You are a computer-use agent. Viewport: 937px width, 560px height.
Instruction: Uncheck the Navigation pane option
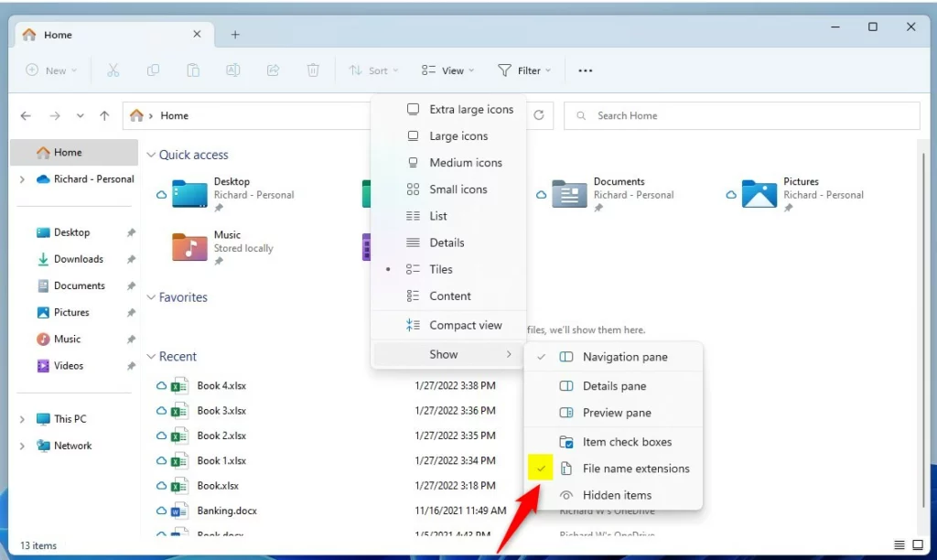[x=625, y=357]
